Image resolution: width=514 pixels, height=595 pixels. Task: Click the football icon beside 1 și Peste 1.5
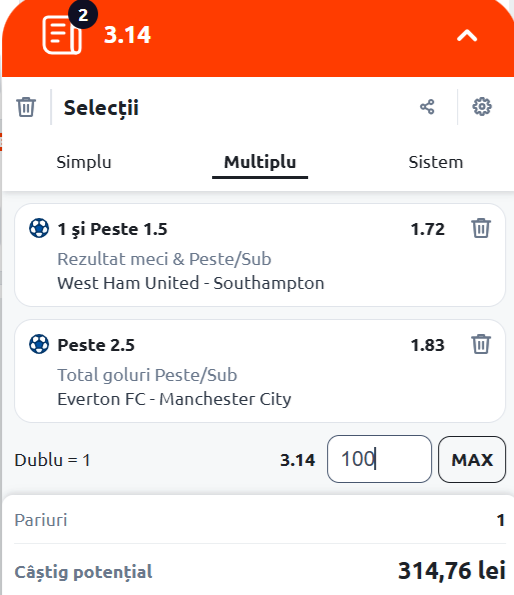coord(39,228)
